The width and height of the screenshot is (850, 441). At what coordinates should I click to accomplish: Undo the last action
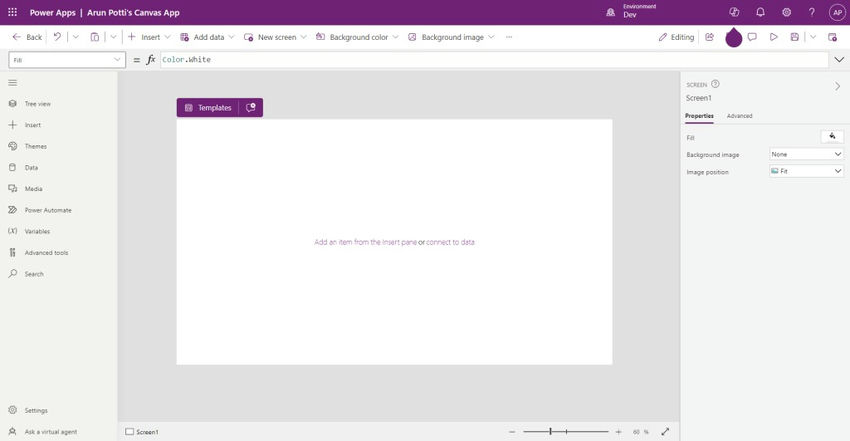pos(57,37)
